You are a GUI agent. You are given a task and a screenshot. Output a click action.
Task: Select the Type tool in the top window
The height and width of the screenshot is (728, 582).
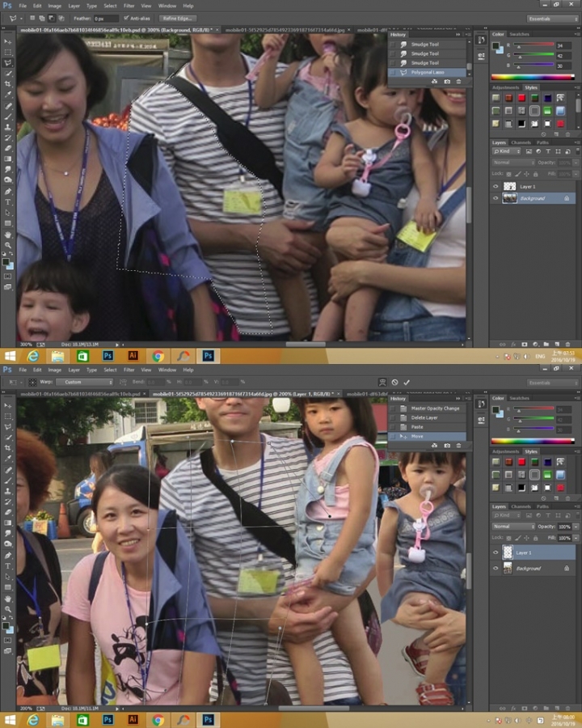click(8, 202)
